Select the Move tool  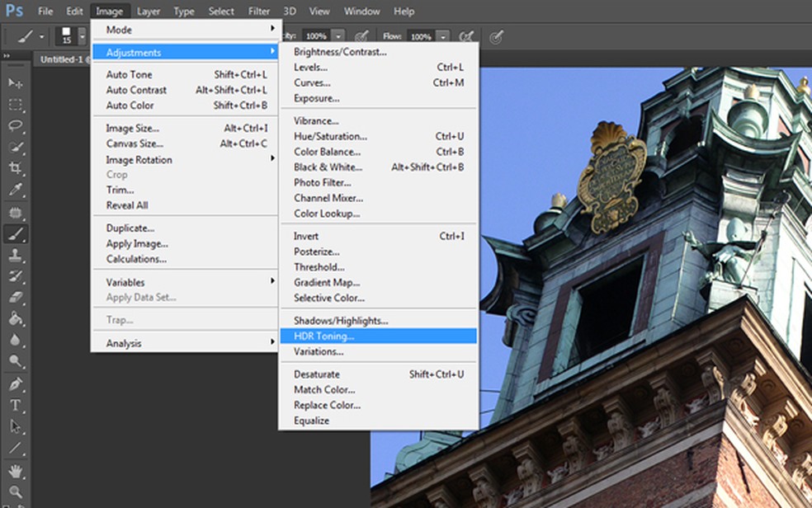tap(15, 83)
